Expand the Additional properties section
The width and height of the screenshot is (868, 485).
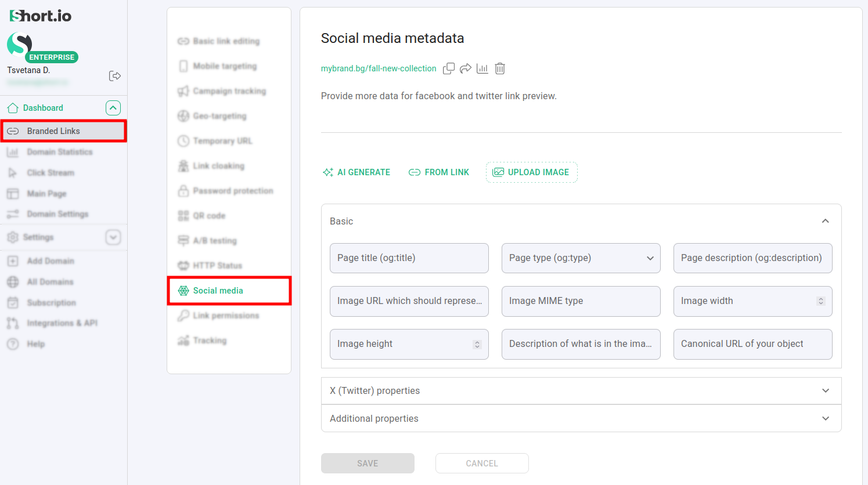[825, 418]
